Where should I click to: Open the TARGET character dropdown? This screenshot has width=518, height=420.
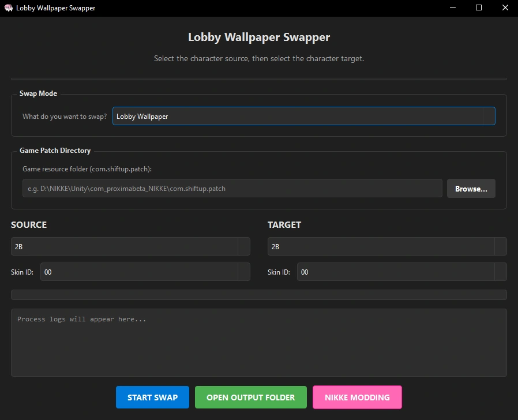pyautogui.click(x=387, y=246)
